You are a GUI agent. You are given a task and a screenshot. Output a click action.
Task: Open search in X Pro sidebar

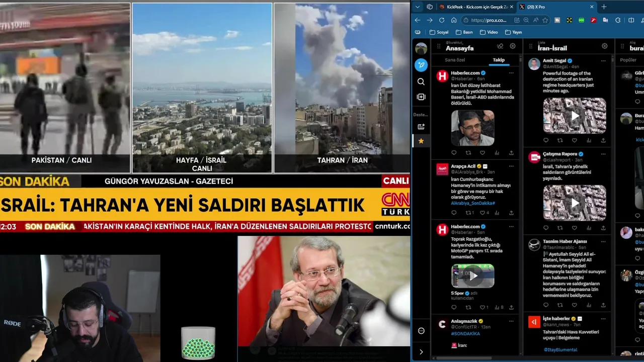tap(421, 81)
